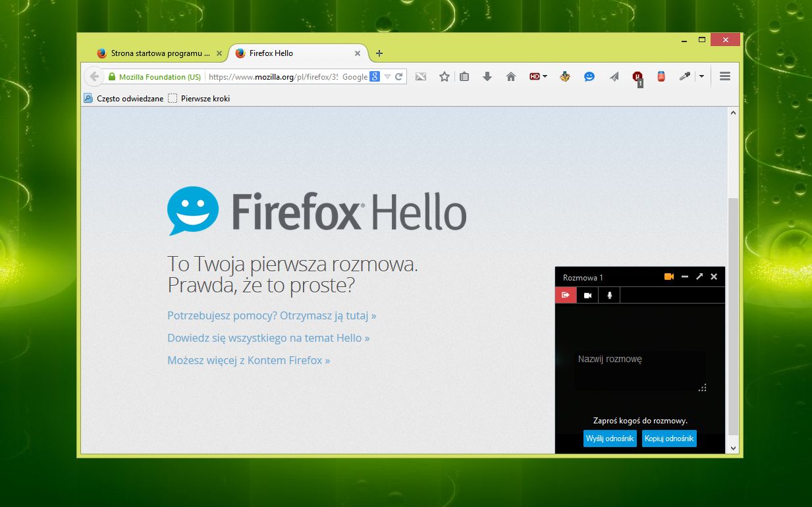The height and width of the screenshot is (507, 812).
Task: Click the browser back arrow button
Action: (x=94, y=76)
